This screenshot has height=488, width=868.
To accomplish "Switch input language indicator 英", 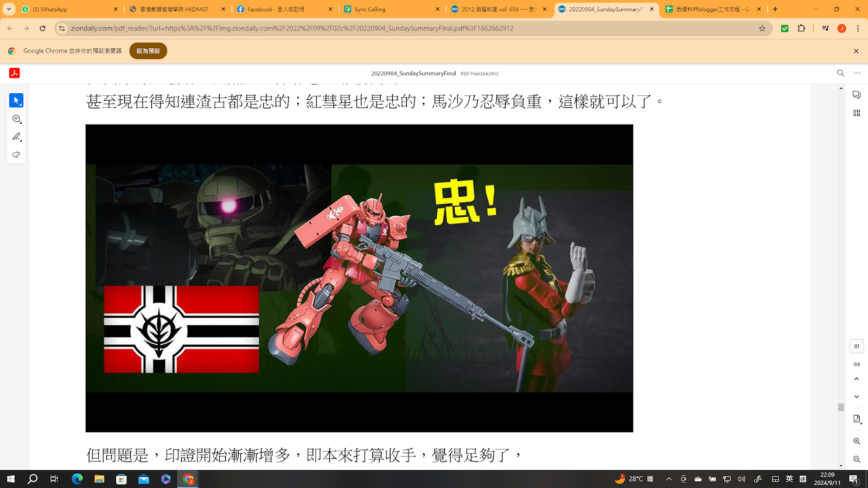I will point(789,479).
